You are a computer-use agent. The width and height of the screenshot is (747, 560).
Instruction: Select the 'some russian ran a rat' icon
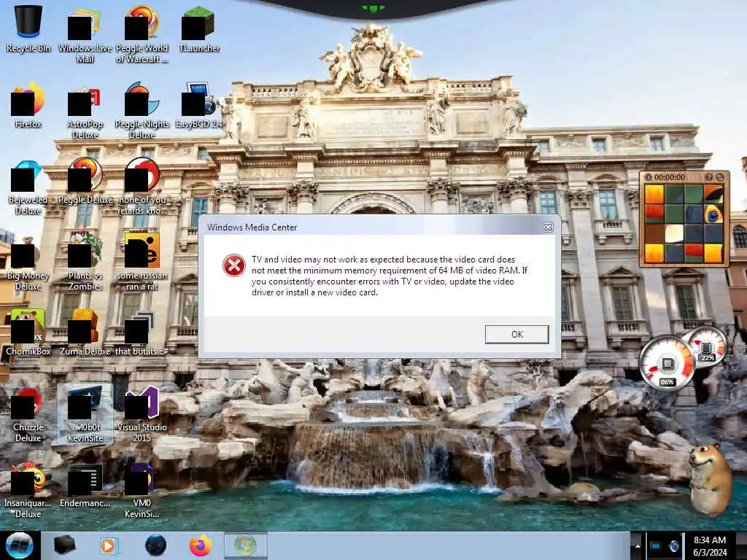[x=142, y=262]
